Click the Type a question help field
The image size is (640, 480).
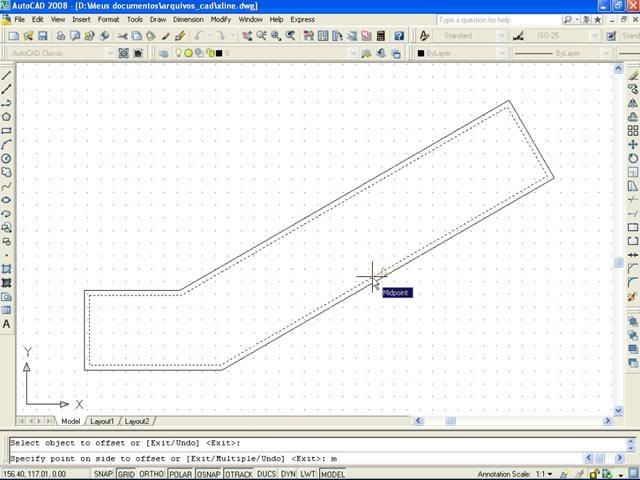click(x=498, y=20)
